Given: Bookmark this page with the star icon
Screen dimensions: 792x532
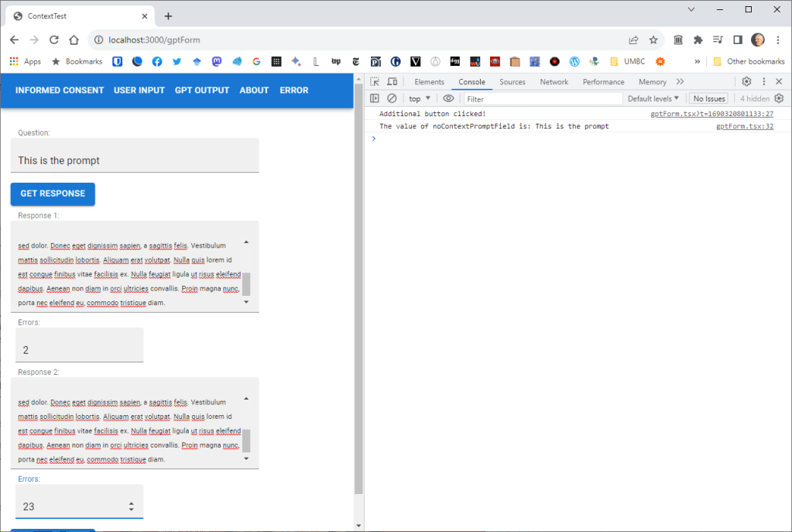Looking at the screenshot, I should (x=653, y=39).
